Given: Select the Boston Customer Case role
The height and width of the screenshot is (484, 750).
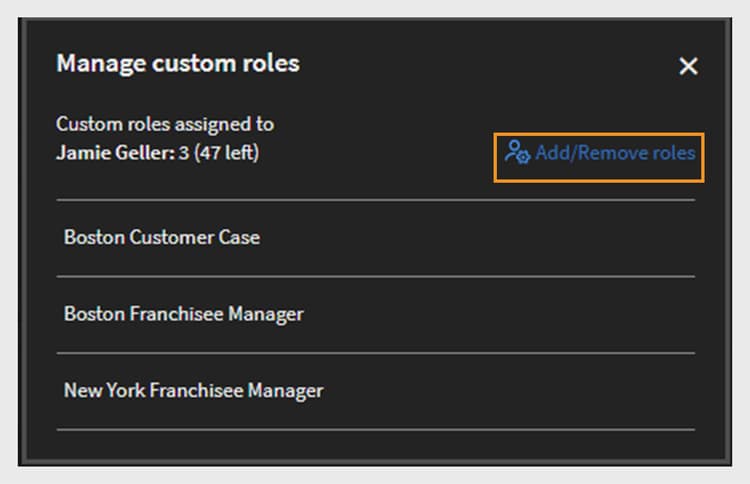Looking at the screenshot, I should 162,238.
